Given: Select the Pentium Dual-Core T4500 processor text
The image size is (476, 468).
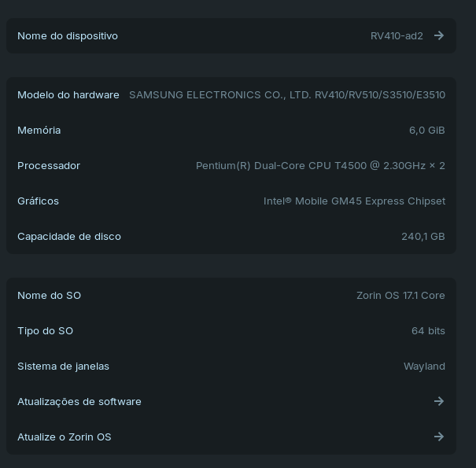Looking at the screenshot, I should tap(320, 165).
